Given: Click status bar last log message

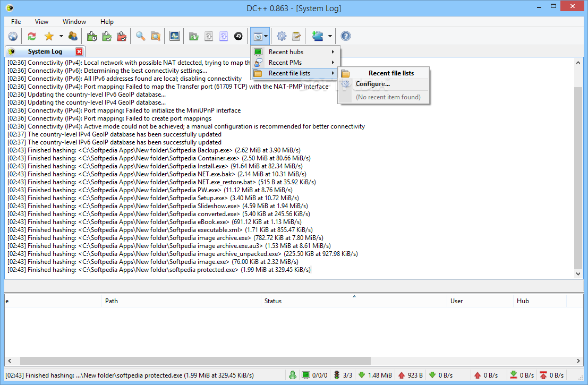Looking at the screenshot, I should (x=130, y=375).
